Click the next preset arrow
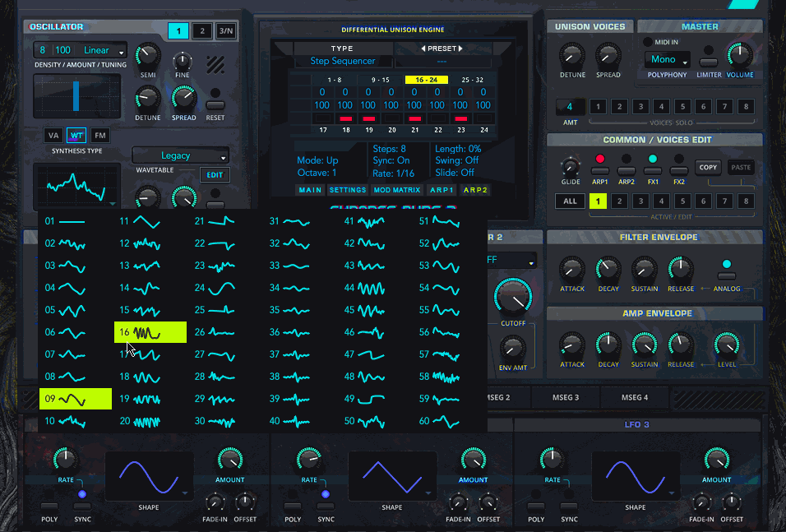786x532 pixels. click(461, 49)
